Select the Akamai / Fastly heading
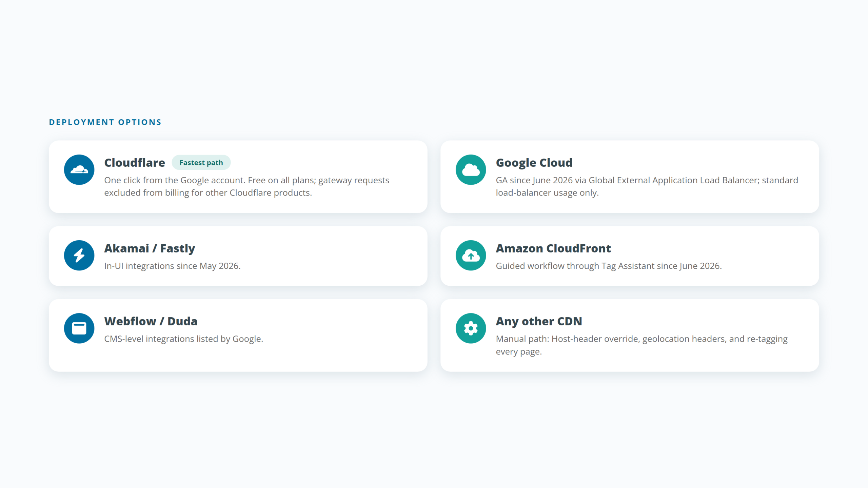This screenshot has height=488, width=868. [150, 248]
